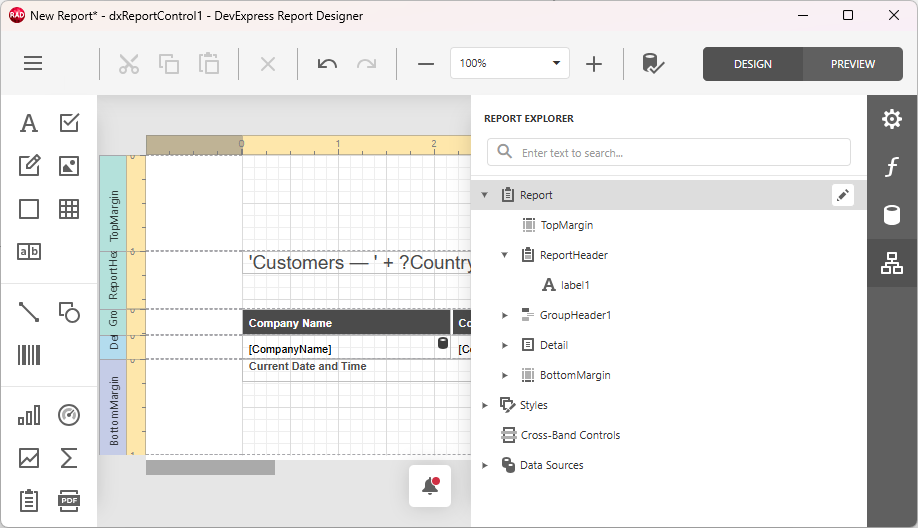918x528 pixels.
Task: Click the Paste clipboard icon
Action: click(208, 64)
